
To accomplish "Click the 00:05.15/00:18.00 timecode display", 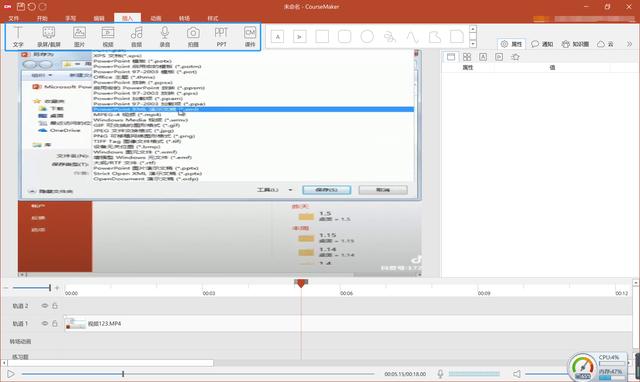I will (x=405, y=374).
